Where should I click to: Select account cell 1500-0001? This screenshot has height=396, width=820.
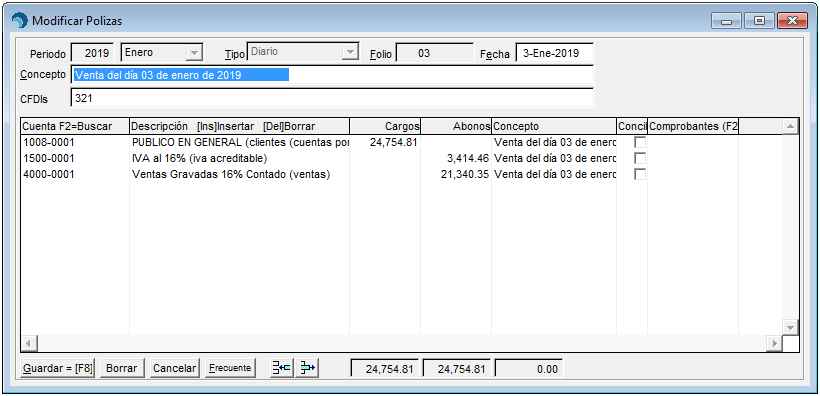[x=75, y=158]
